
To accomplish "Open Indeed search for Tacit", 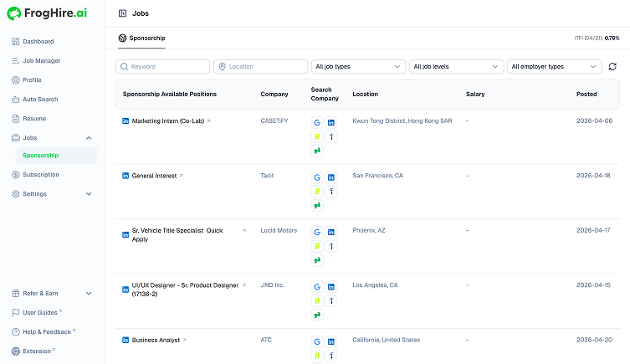I will (331, 192).
